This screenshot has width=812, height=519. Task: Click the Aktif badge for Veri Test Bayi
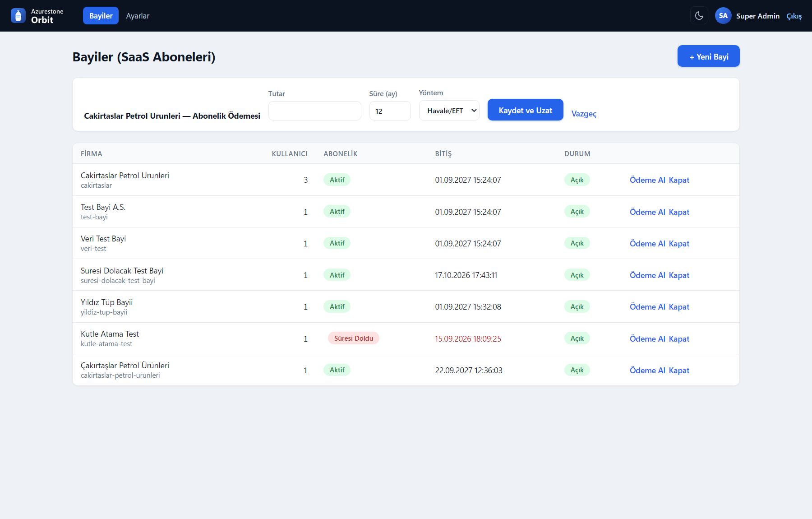(x=337, y=243)
